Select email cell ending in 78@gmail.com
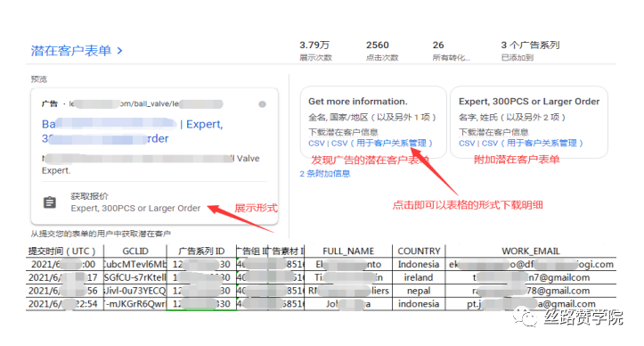 point(531,291)
